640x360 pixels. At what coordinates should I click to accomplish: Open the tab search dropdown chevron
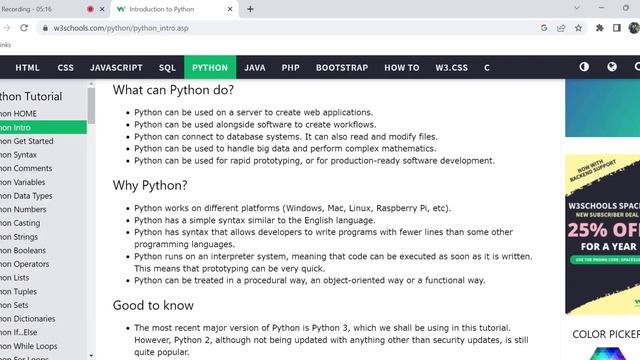coord(577,8)
